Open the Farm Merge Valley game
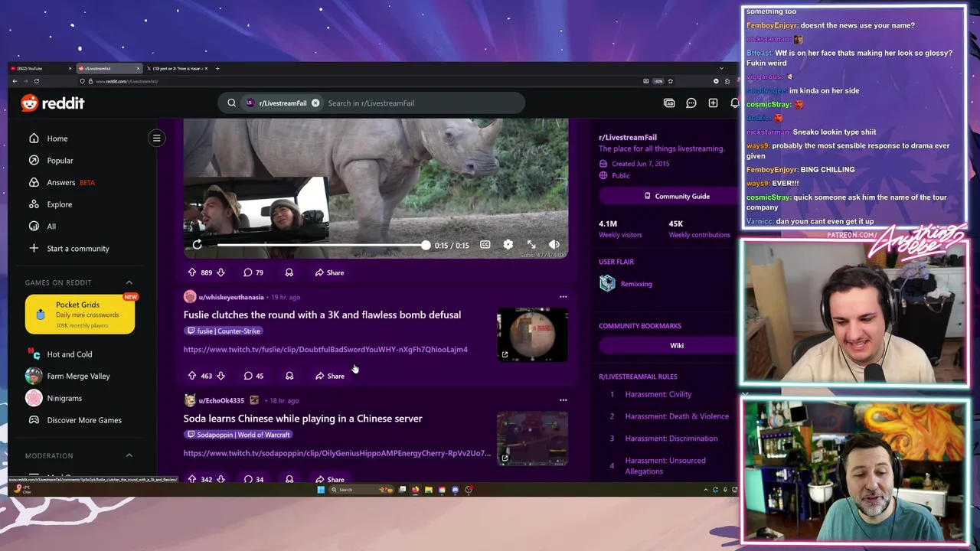980x551 pixels. pyautogui.click(x=80, y=376)
